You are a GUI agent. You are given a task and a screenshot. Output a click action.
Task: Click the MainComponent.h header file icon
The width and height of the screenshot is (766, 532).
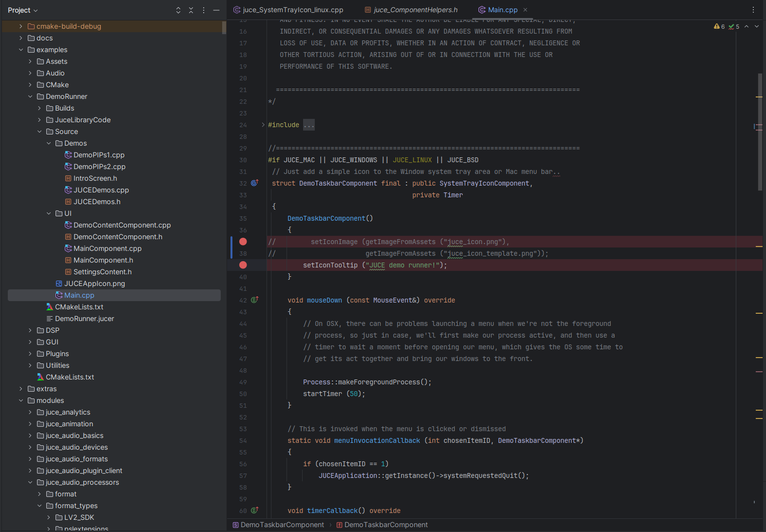[68, 260]
